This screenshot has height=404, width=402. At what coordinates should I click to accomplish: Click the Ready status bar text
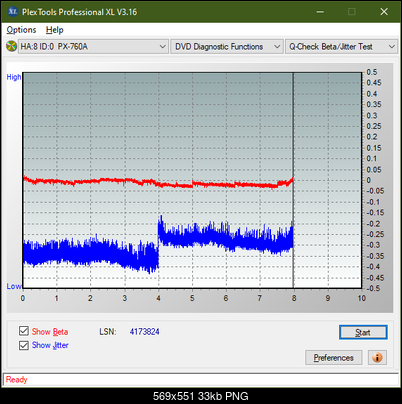pos(16,380)
